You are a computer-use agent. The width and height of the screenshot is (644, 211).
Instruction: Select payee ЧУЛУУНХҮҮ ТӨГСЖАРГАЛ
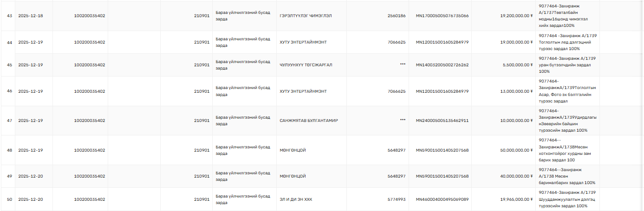306,65
